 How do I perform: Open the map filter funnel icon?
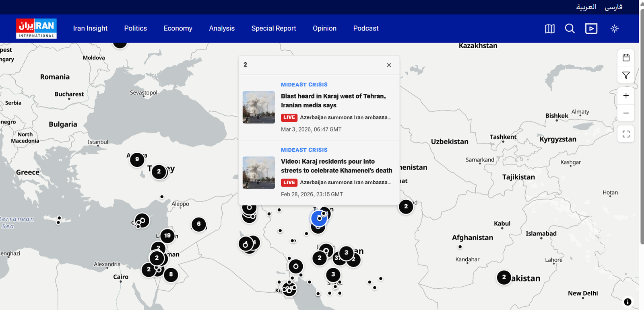point(626,75)
